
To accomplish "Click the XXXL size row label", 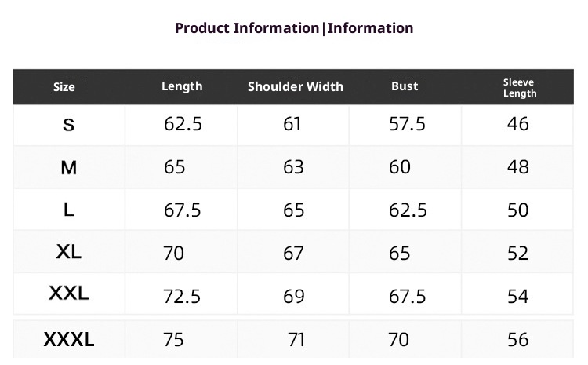I will tap(69, 340).
